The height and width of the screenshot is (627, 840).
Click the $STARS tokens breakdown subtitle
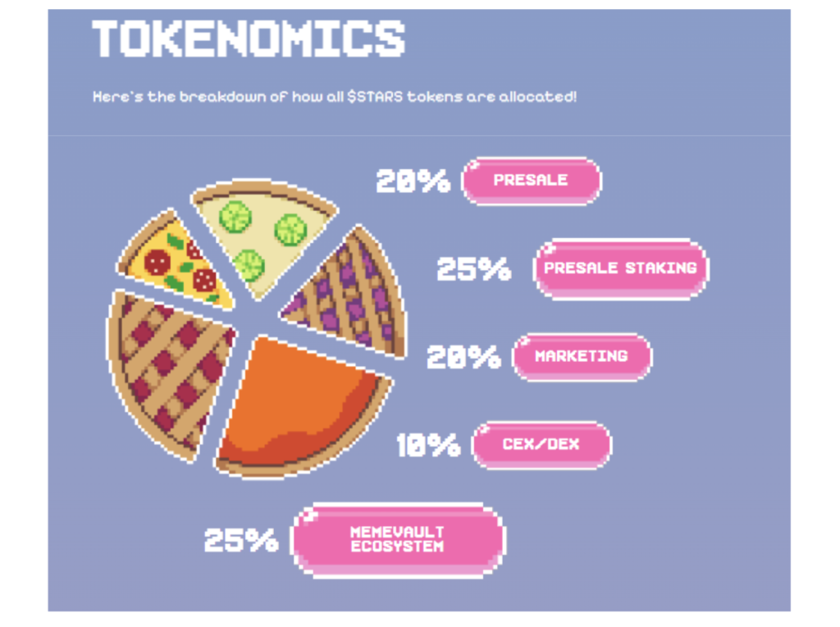(x=335, y=97)
